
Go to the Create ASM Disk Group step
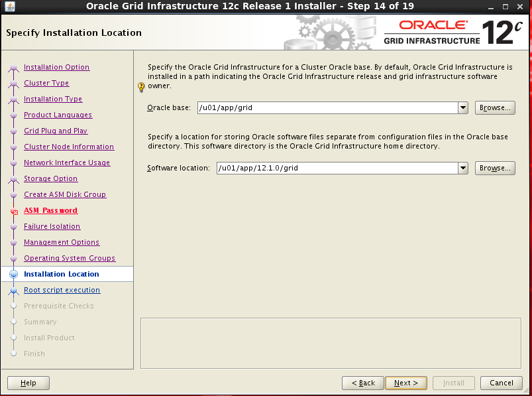coord(65,194)
